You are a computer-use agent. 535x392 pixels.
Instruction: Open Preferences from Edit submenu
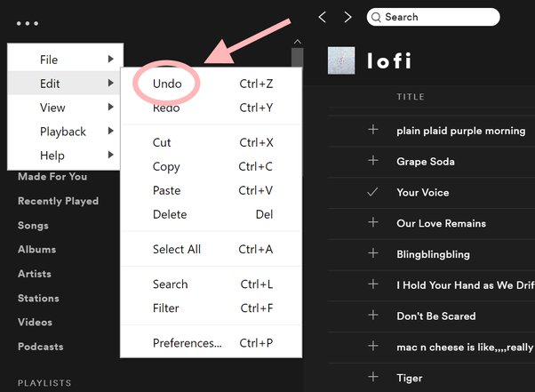point(212,343)
